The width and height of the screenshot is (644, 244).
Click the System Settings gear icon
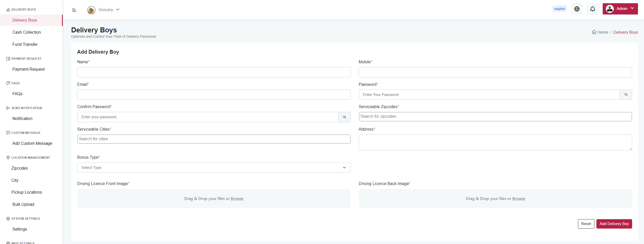pyautogui.click(x=8, y=219)
